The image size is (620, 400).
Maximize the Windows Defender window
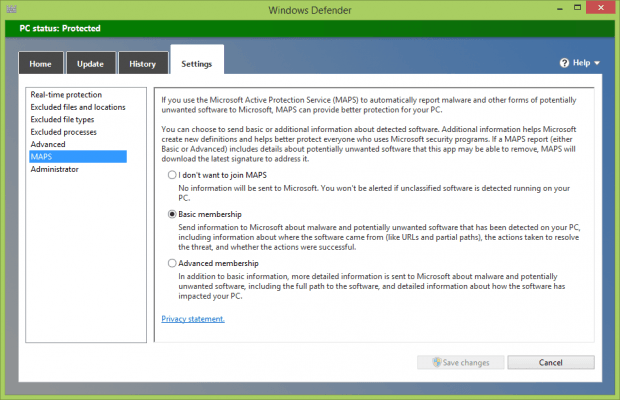[577, 8]
